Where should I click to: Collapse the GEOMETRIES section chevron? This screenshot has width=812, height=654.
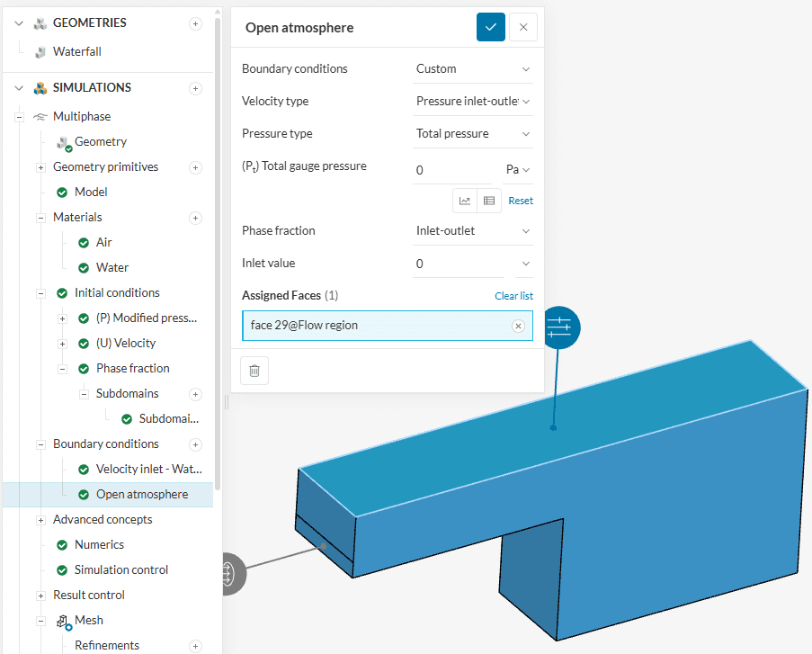click(19, 23)
